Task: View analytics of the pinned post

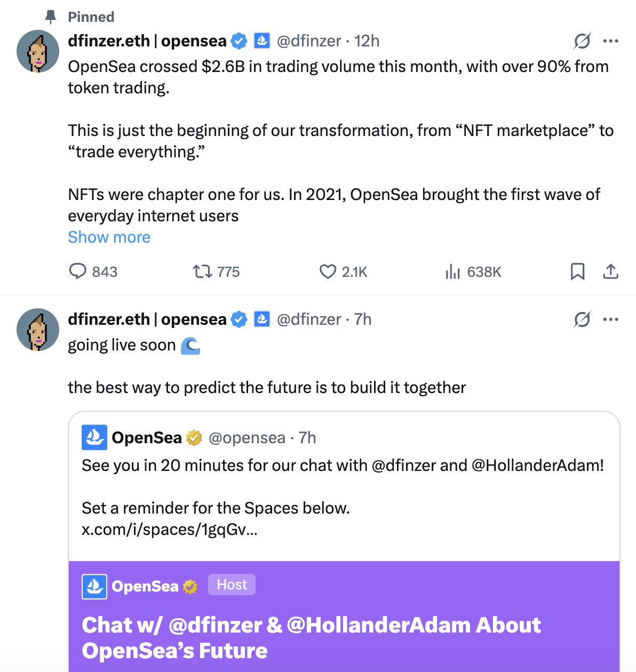Action: pyautogui.click(x=453, y=271)
